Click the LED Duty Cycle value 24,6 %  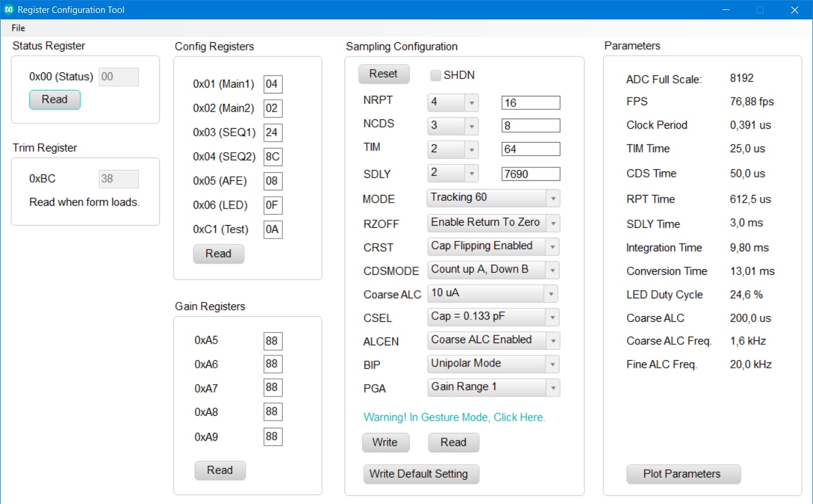pos(746,295)
